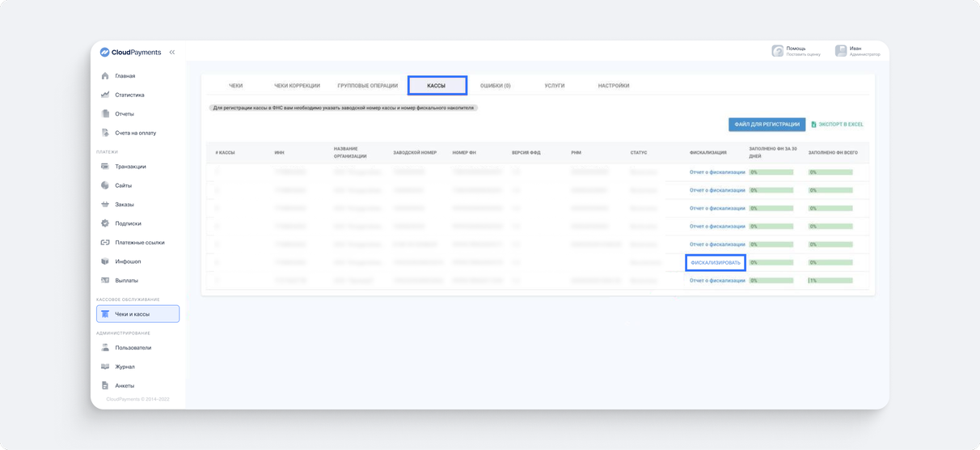This screenshot has height=450, width=980.
Task: Switch to the Чеки коррекции tab
Action: coord(297,86)
